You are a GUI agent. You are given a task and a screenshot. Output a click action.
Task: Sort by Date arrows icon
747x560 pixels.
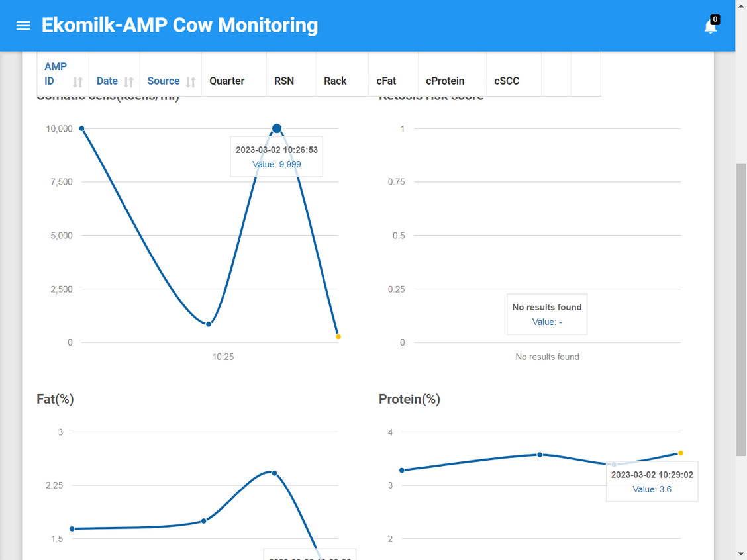[128, 82]
